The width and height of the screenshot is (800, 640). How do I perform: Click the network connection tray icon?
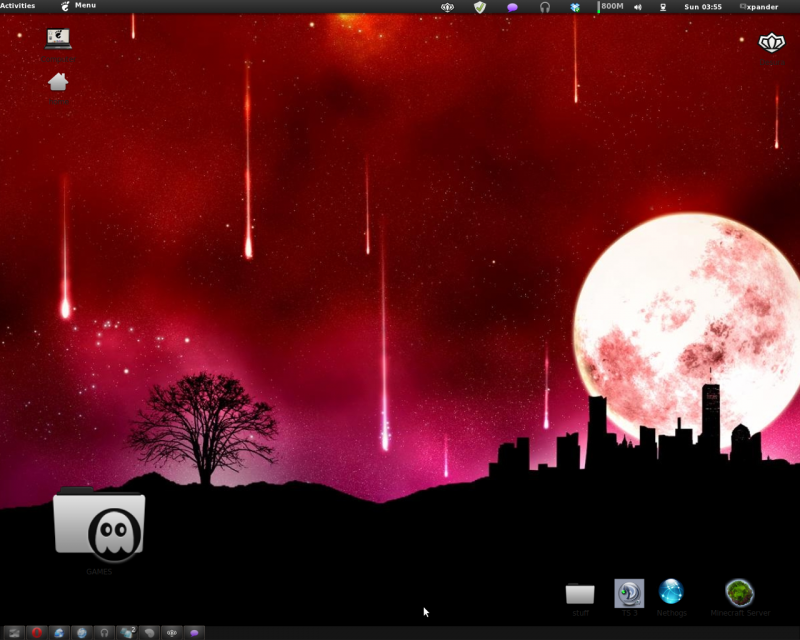(x=663, y=7)
